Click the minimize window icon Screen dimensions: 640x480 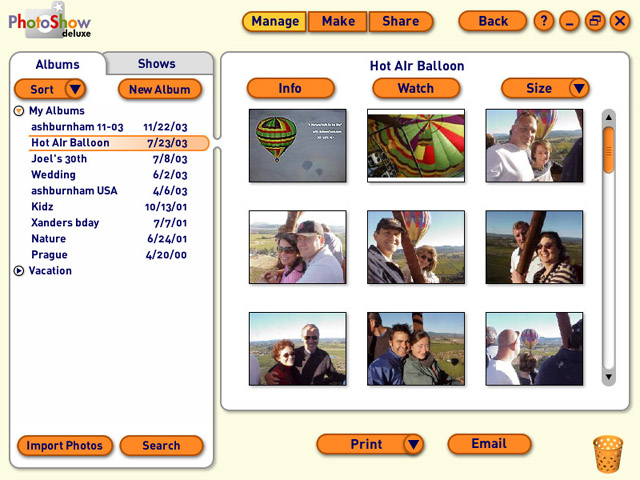click(x=569, y=21)
